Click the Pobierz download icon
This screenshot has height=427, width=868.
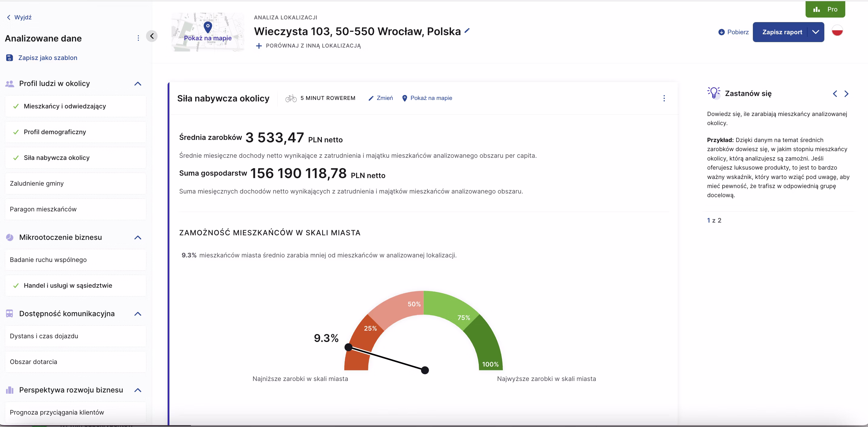point(721,32)
